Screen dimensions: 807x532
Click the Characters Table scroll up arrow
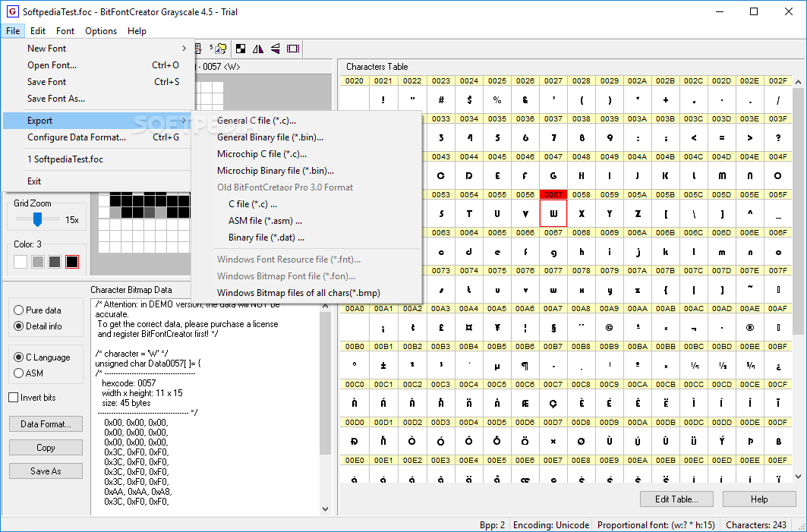click(798, 82)
